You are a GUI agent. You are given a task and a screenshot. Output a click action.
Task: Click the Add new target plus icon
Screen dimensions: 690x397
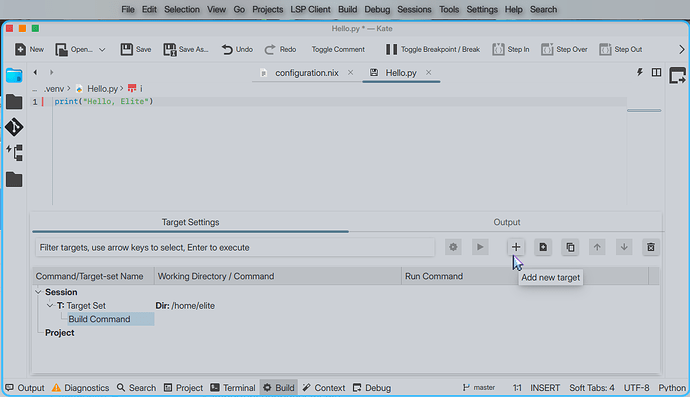(x=516, y=247)
